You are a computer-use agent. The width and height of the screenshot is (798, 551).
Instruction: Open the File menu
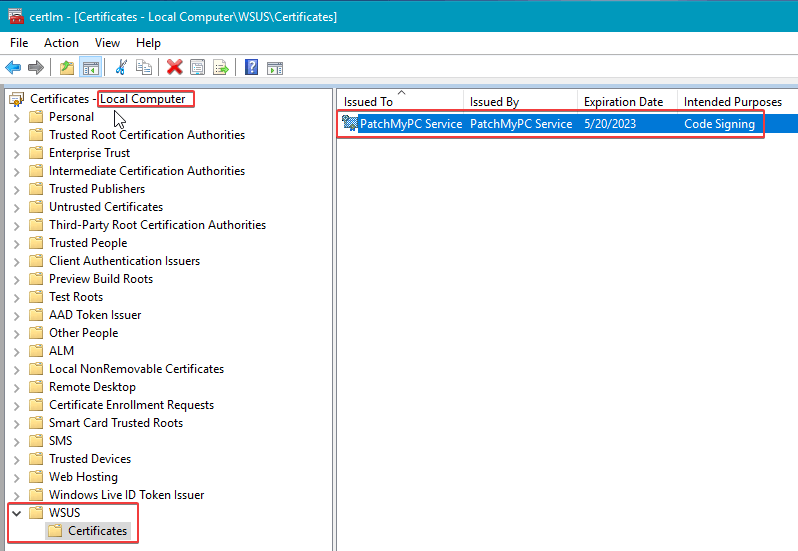tap(19, 43)
